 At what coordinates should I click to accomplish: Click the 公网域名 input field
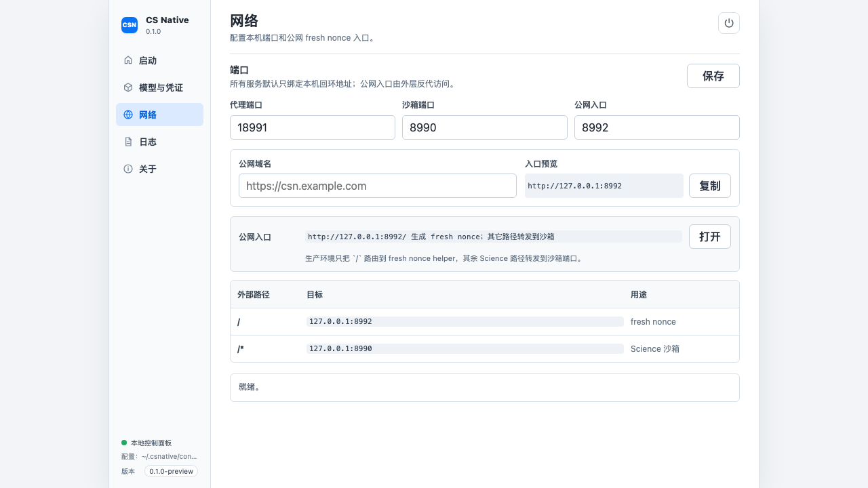click(378, 186)
